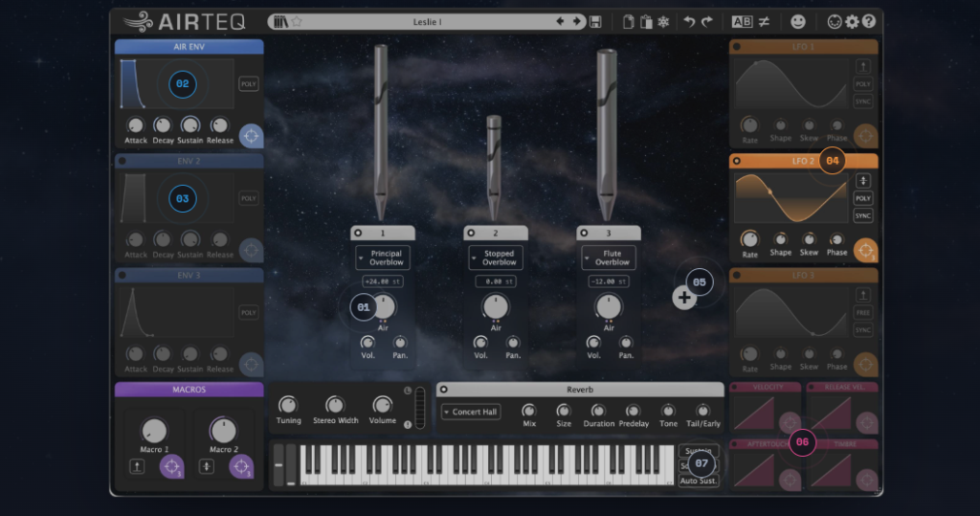The image size is (980, 516).
Task: Toggle SYNC button in LFO 2 panel
Action: point(863,215)
